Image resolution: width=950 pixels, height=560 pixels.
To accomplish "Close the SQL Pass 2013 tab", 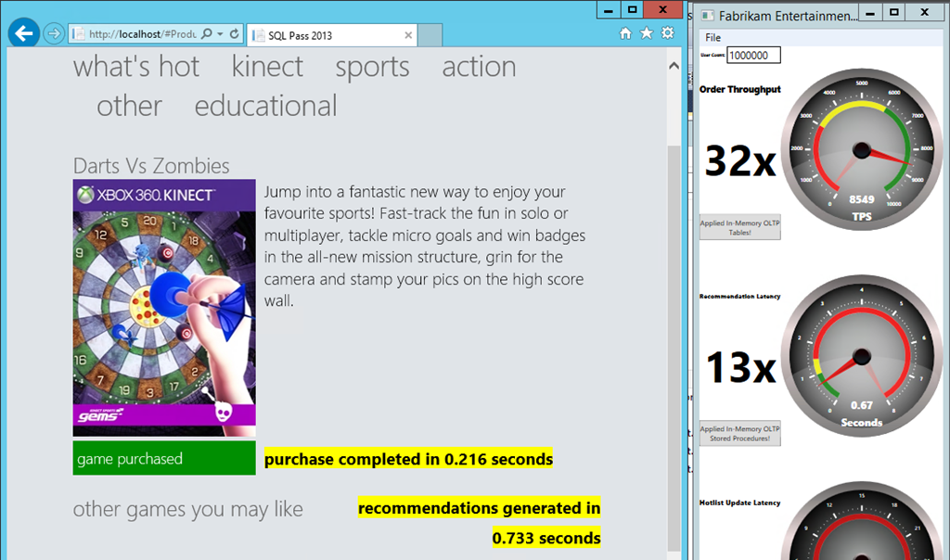I will (x=408, y=36).
